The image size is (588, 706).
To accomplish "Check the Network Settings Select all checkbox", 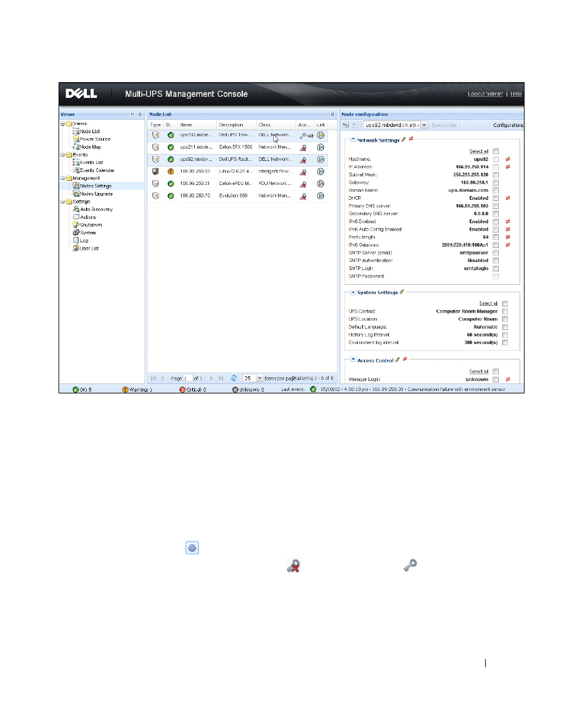I will pos(496,151).
